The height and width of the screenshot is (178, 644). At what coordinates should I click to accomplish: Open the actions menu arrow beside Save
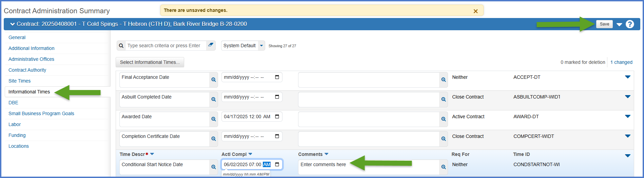619,24
